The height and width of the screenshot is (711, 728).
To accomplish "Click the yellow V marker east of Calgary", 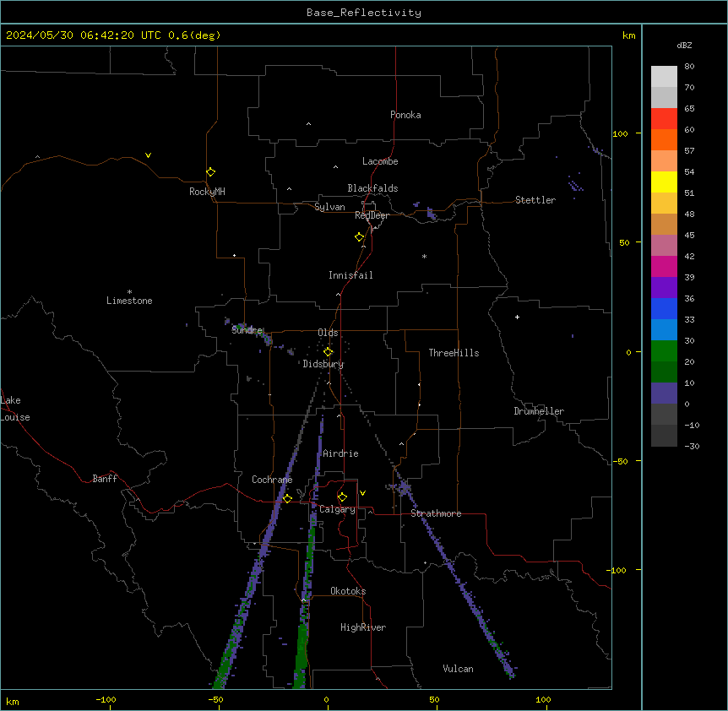I will point(362,493).
